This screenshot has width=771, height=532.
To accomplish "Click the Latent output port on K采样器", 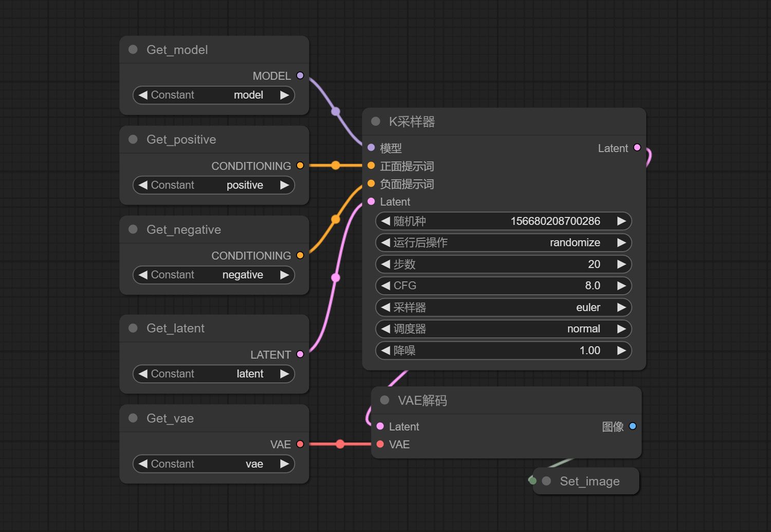I will coord(637,148).
